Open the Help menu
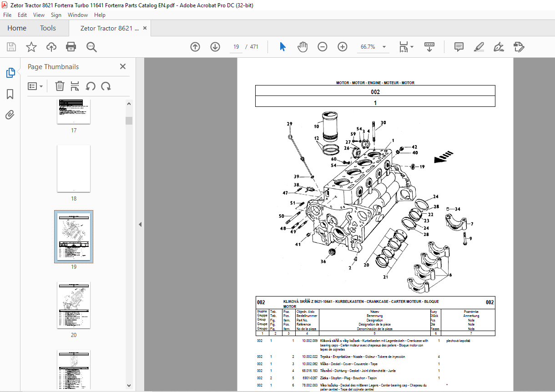 100,15
